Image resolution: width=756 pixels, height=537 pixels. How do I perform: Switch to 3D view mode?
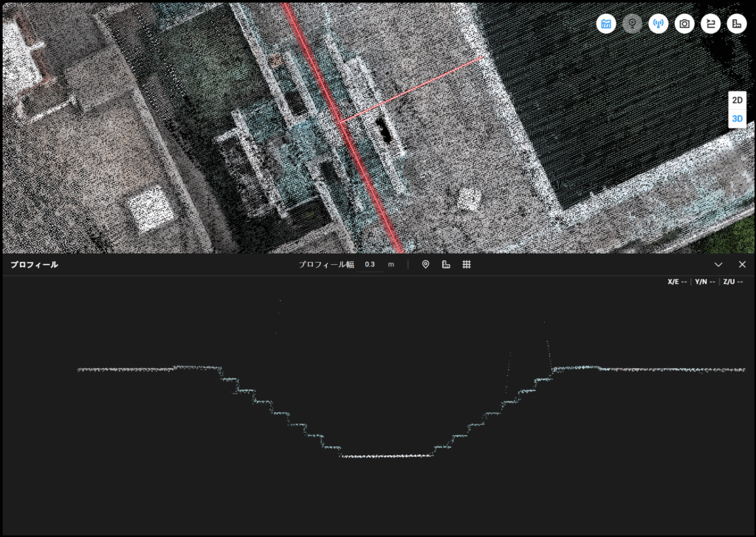pyautogui.click(x=737, y=119)
